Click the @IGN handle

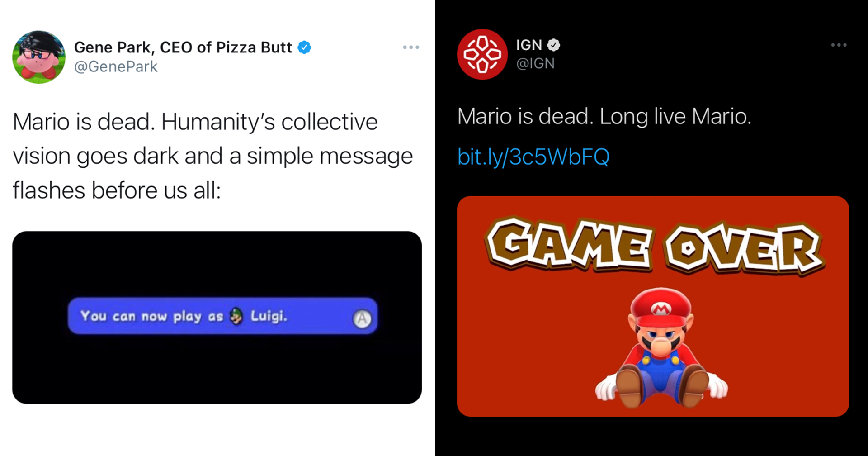[x=535, y=63]
